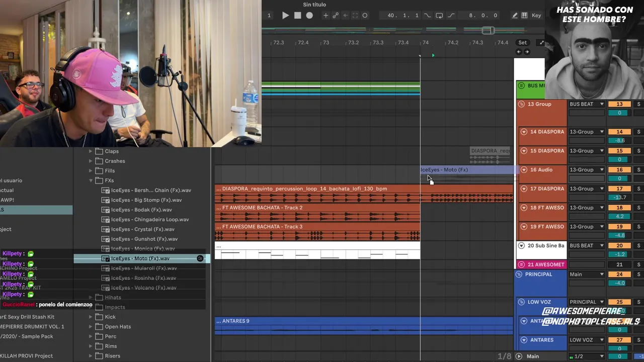Screen dimensions: 644x362
Task: Unfold the 20 Sub Sine Ba track
Action: [x=521, y=246]
